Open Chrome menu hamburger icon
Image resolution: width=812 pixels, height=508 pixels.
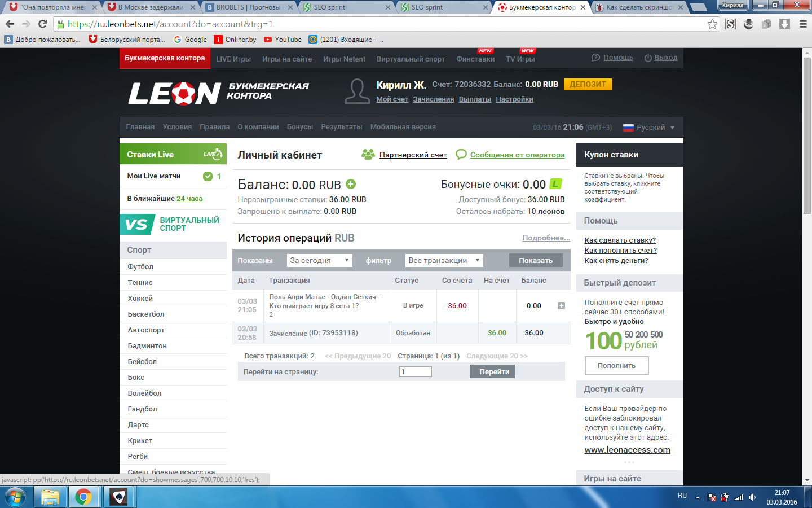click(803, 24)
